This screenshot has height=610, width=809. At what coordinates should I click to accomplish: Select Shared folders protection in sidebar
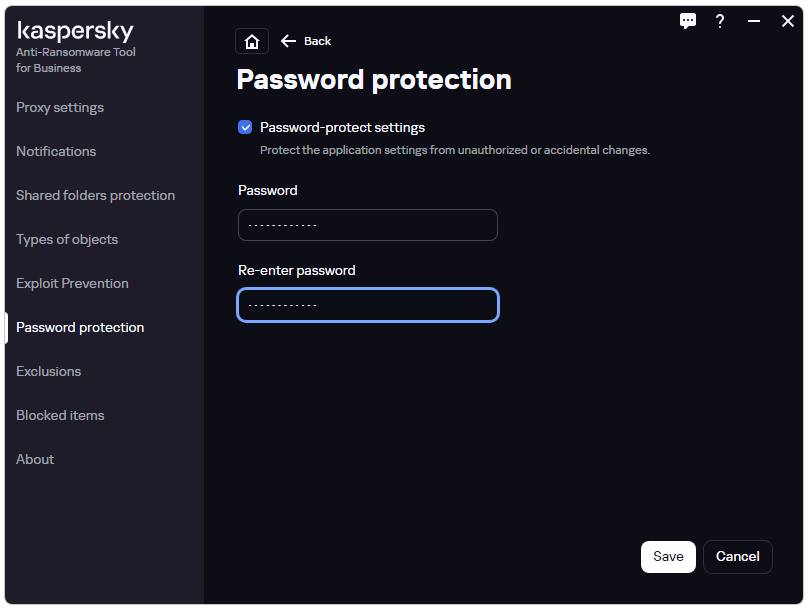coord(95,195)
